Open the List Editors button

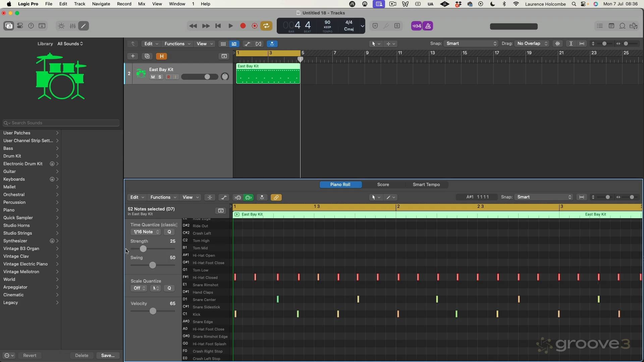click(600, 26)
